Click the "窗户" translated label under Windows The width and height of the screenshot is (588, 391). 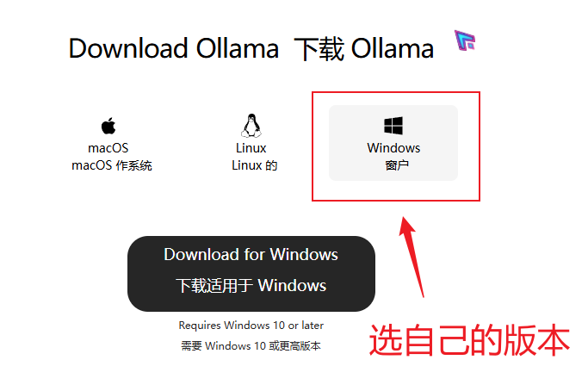point(397,165)
